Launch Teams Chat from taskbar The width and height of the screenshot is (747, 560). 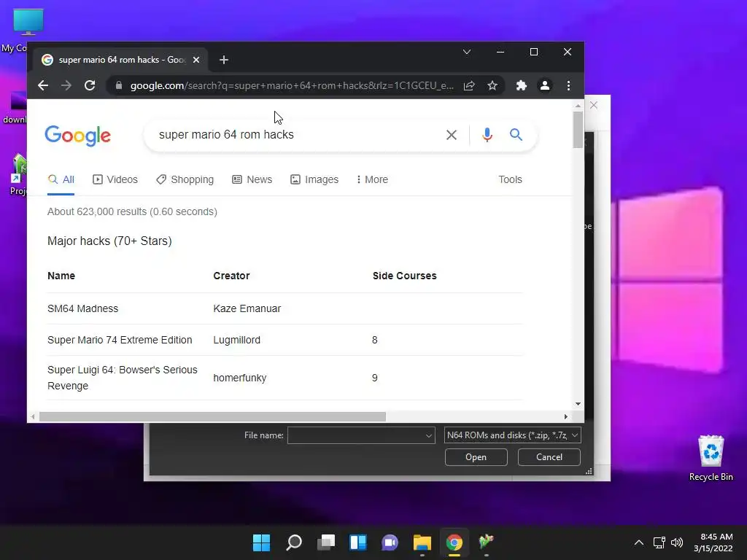tap(390, 542)
